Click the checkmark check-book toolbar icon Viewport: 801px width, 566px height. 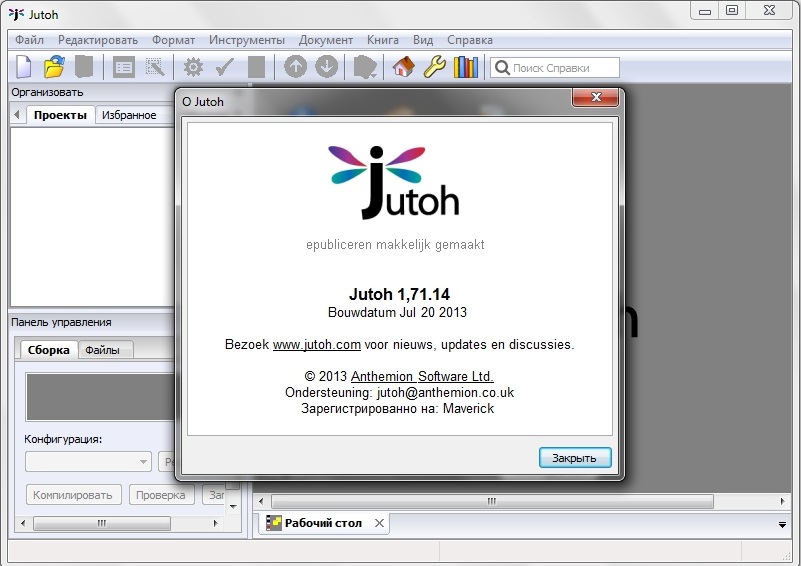coord(225,67)
